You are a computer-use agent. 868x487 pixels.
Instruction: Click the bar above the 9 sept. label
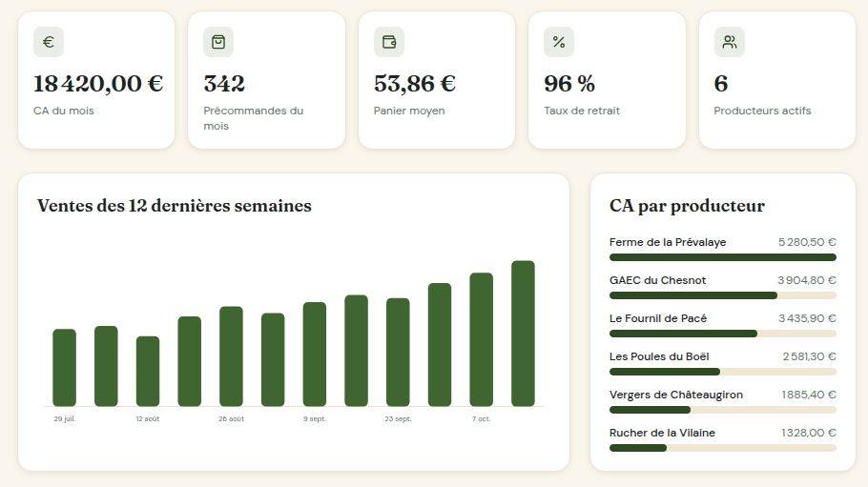coord(315,355)
